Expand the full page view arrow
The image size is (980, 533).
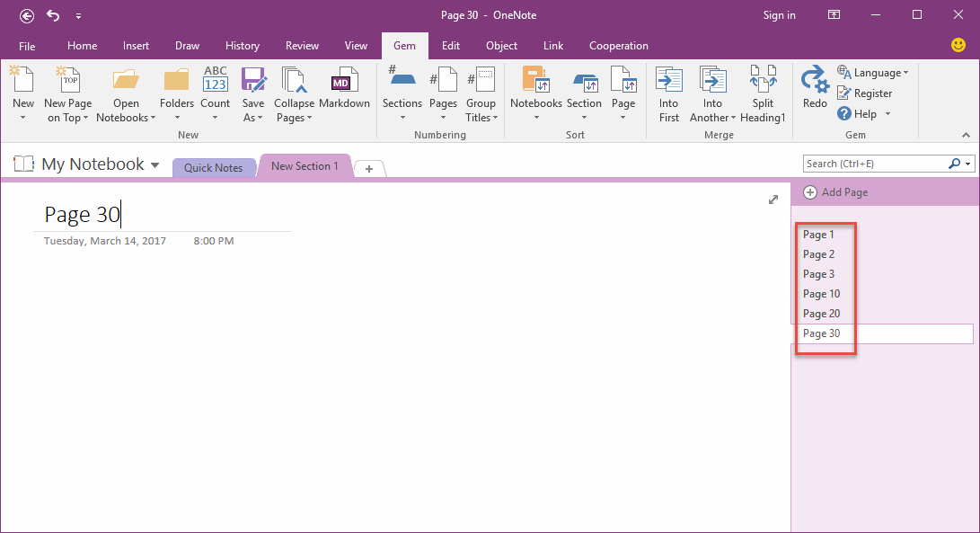pyautogui.click(x=773, y=200)
